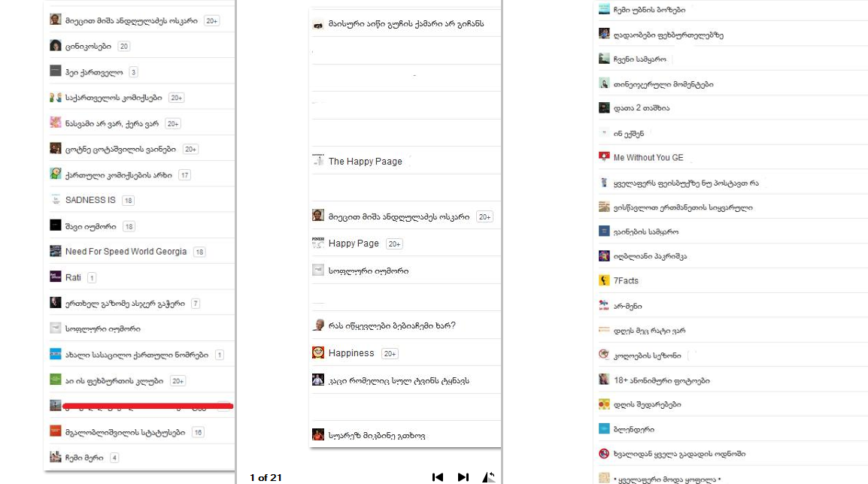
Task: Click the 17 badge next to ქართული კომიქსების არხი
Action: (184, 175)
